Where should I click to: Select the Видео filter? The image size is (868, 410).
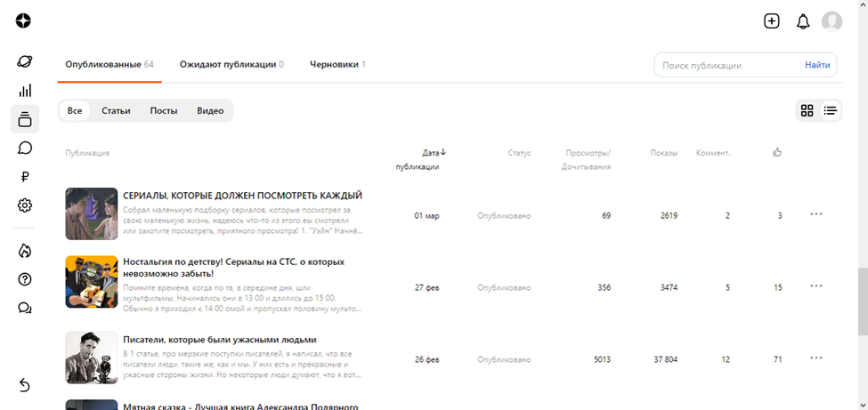(x=210, y=110)
